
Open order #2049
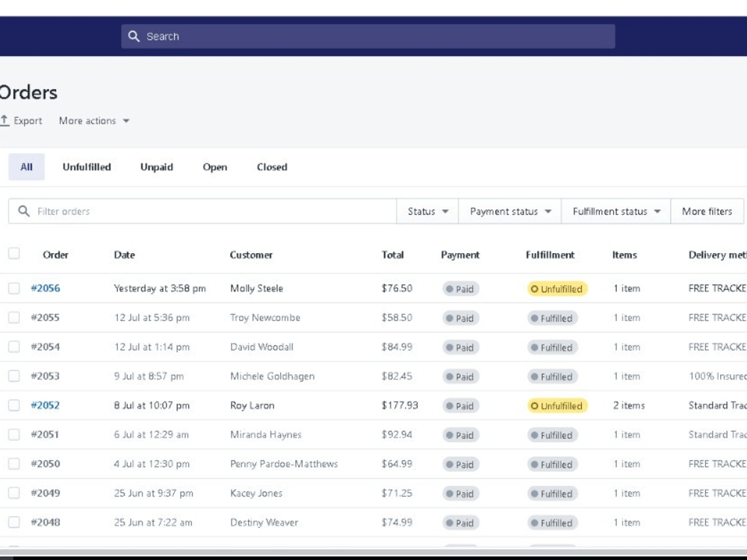point(46,493)
